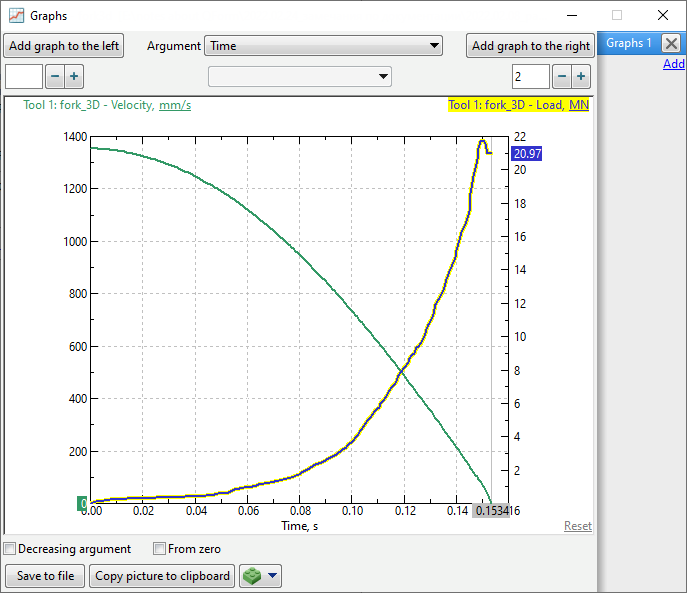Switch to the Graphs 1 tab
687x593 pixels.
628,43
